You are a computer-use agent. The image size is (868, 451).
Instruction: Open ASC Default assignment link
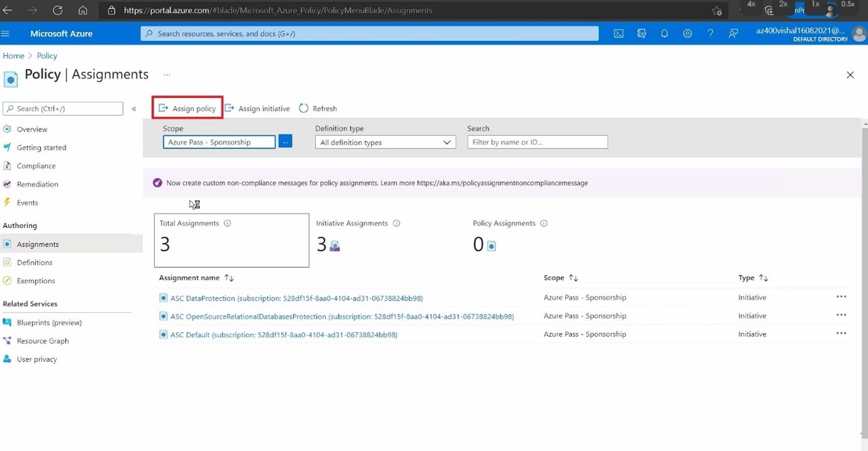point(283,335)
